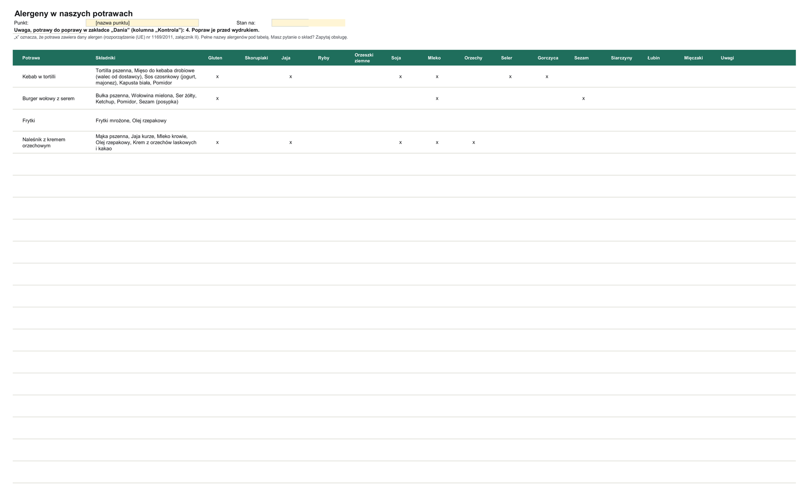Click the Soja 'x' in Naleśnik row
This screenshot has width=812, height=504.
[x=401, y=142]
